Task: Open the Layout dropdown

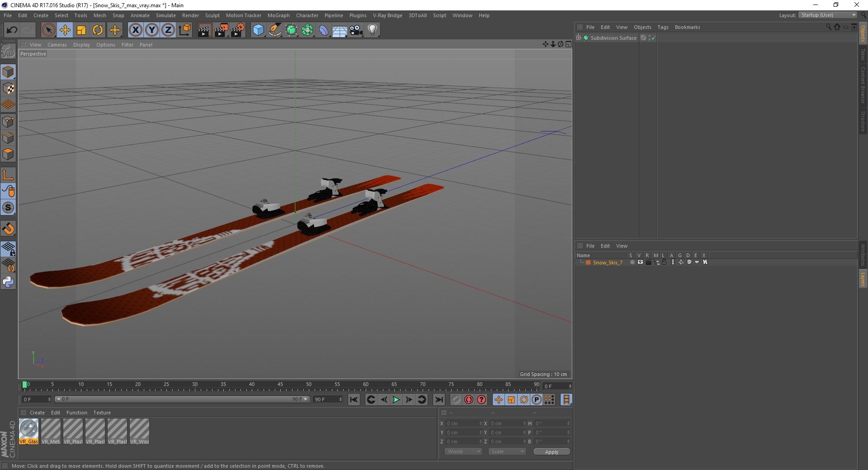Action: [x=828, y=15]
